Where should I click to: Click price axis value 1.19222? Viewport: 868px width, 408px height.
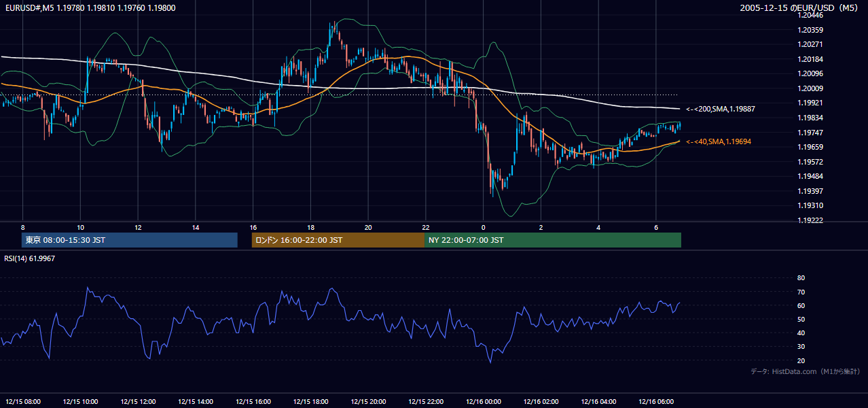810,220
